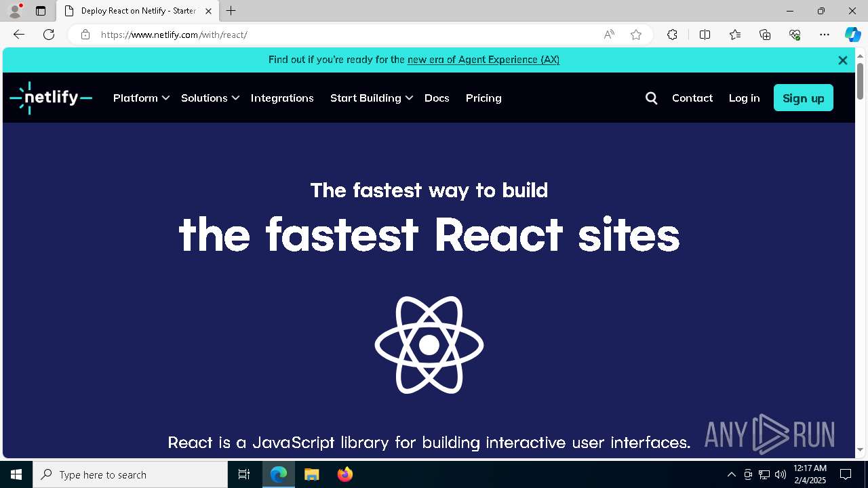Screen dimensions: 868x488
Task: Open the browser profile icon
Action: 15,11
